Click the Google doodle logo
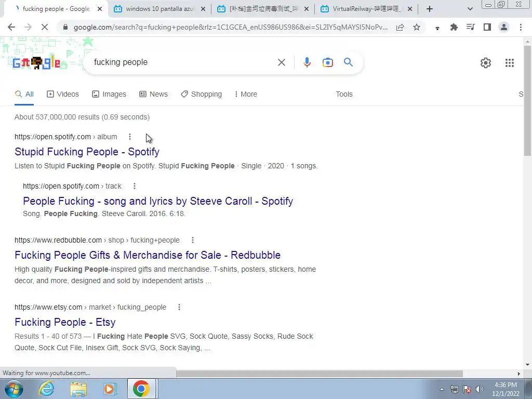The width and height of the screenshot is (532, 399). click(x=36, y=63)
